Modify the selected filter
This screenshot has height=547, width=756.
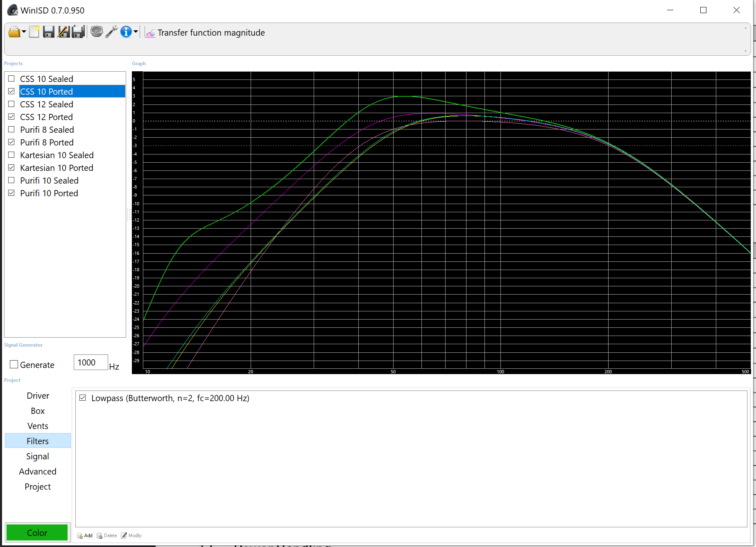coord(131,536)
